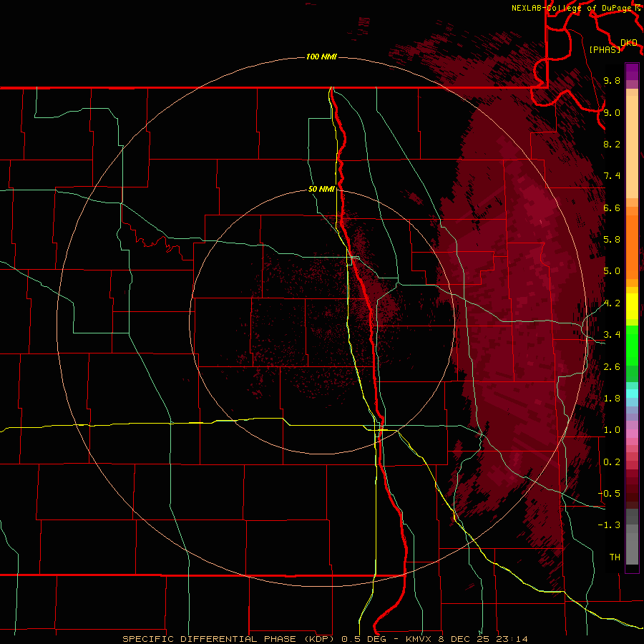
Task: Click the 3.4 scale value
Action: (612, 335)
